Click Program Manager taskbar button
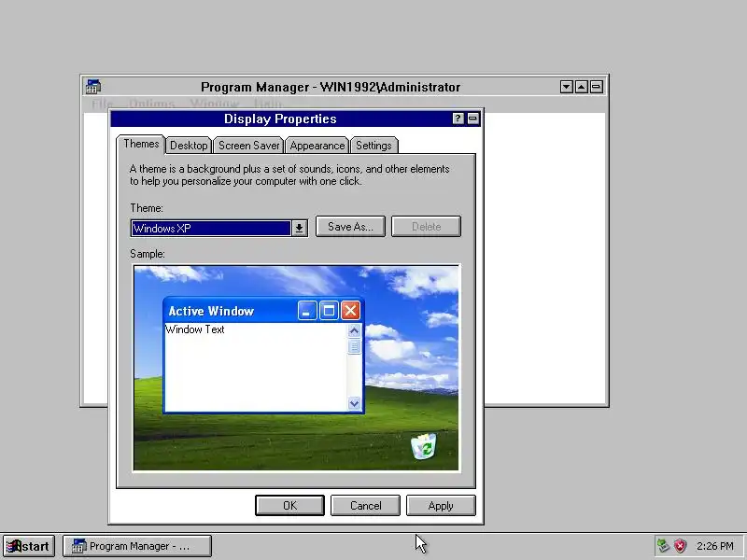Image resolution: width=747 pixels, height=560 pixels. [137, 546]
